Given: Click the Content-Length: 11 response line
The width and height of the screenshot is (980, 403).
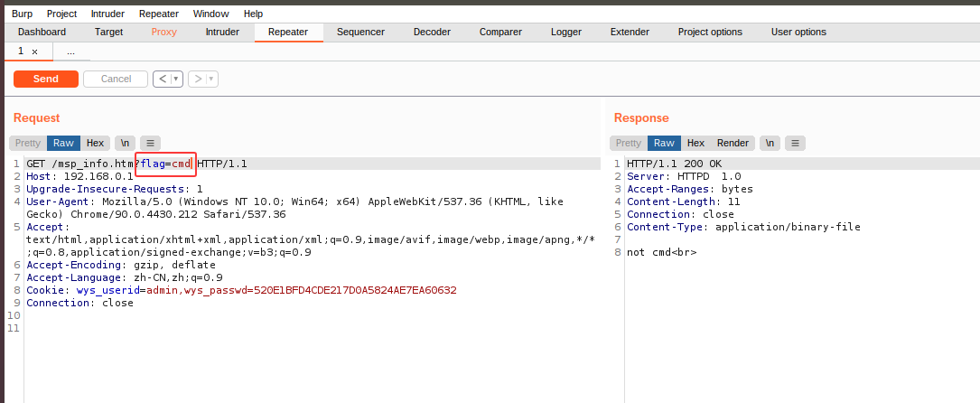Looking at the screenshot, I should click(684, 201).
